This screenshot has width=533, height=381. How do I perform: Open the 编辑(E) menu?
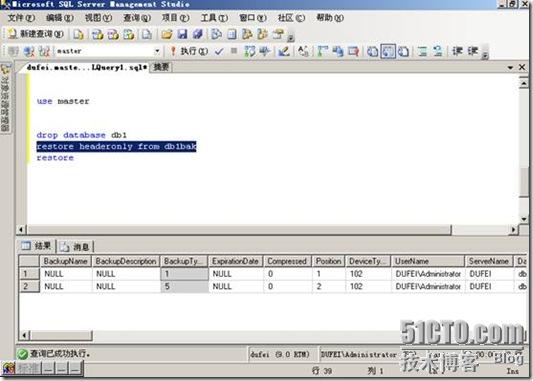(x=60, y=18)
